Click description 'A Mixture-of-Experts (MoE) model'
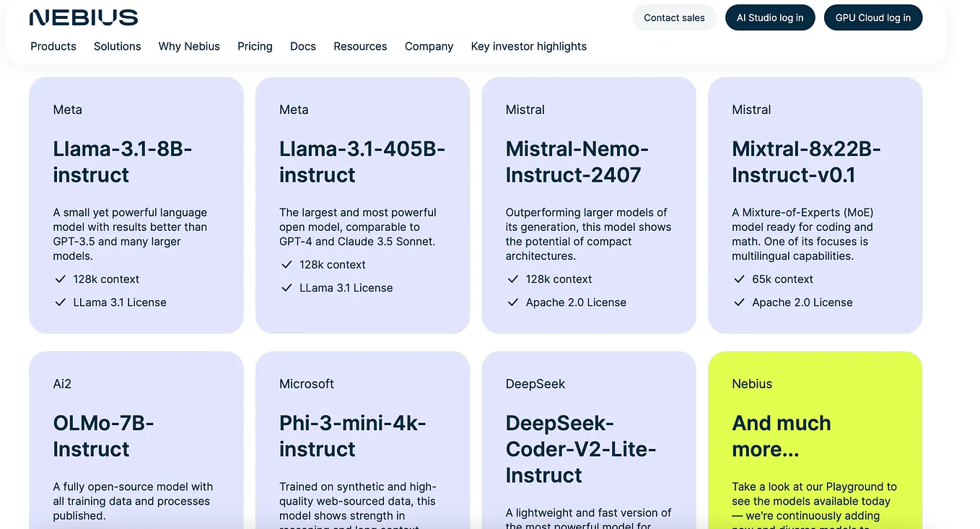The height and width of the screenshot is (529, 980). (802, 234)
